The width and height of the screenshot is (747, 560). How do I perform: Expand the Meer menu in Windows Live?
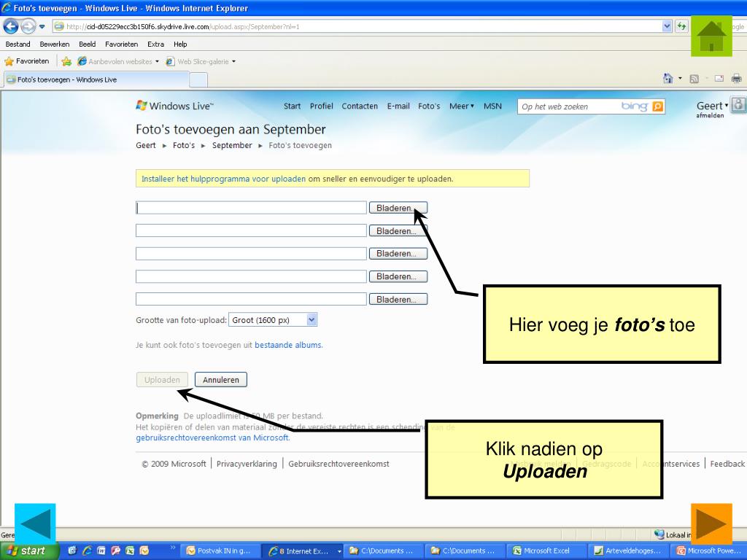(461, 106)
